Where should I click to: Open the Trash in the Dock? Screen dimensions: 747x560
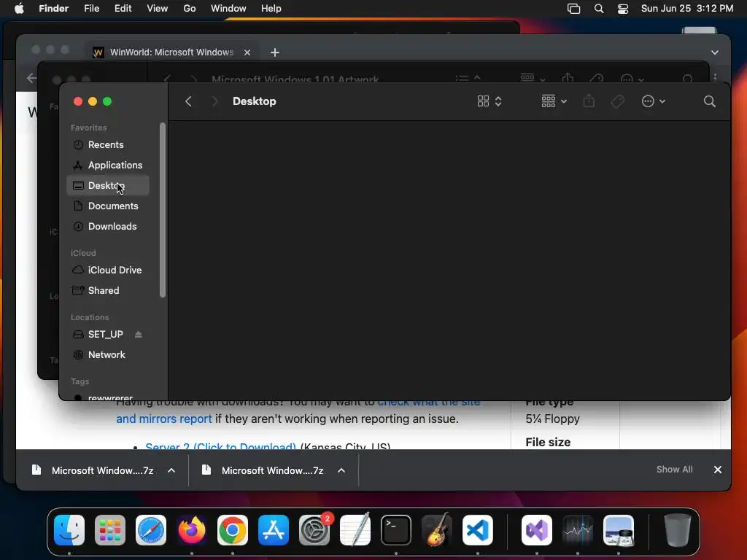point(678,530)
